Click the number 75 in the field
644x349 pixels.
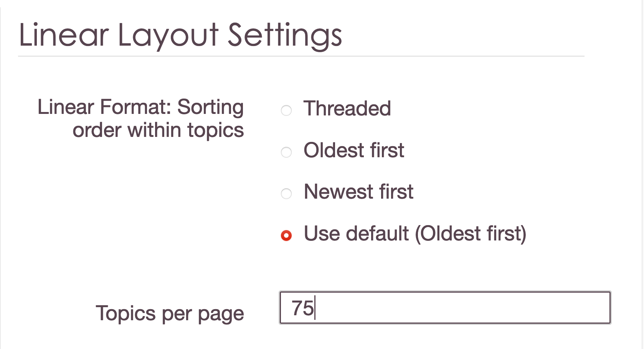click(x=302, y=308)
